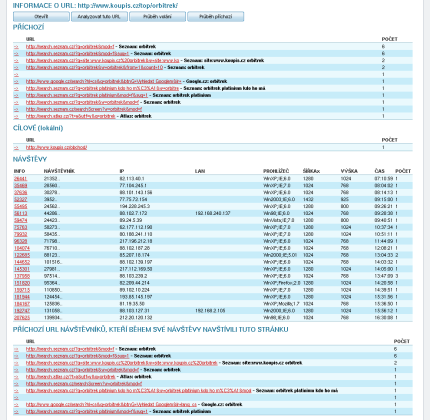Open info link for visitor IP 77.104.245.1
The image size is (430, 420).
[x=20, y=186]
